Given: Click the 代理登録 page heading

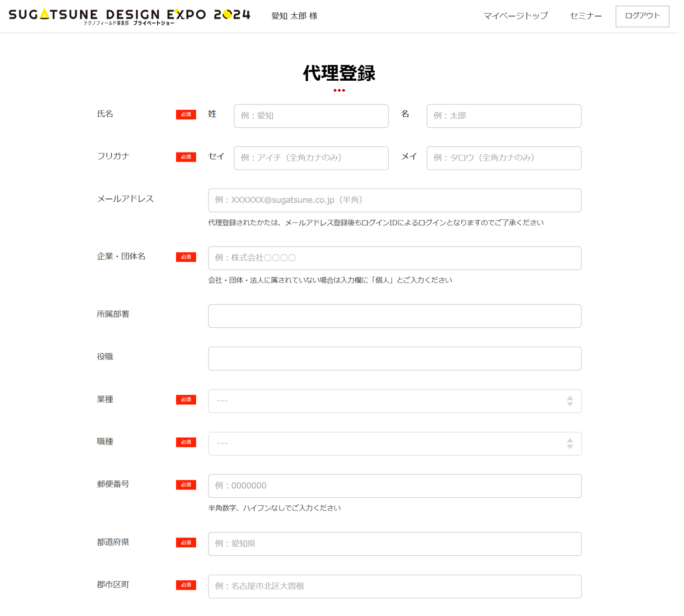Looking at the screenshot, I should [x=339, y=73].
